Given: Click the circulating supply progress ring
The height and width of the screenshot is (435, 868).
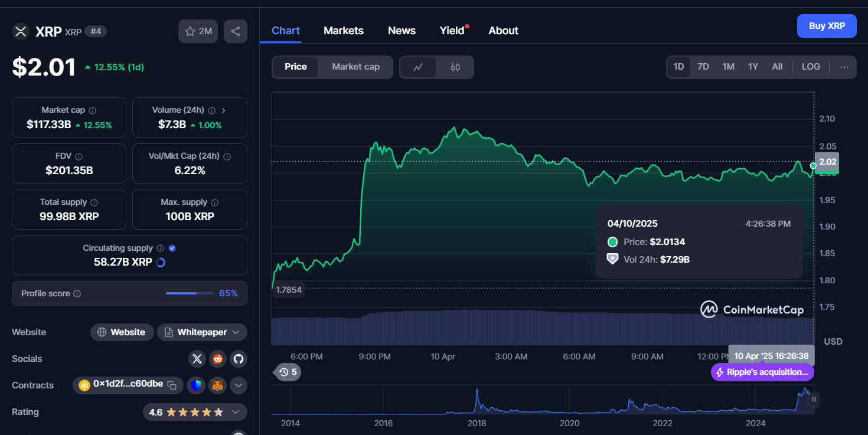Looking at the screenshot, I should 160,262.
